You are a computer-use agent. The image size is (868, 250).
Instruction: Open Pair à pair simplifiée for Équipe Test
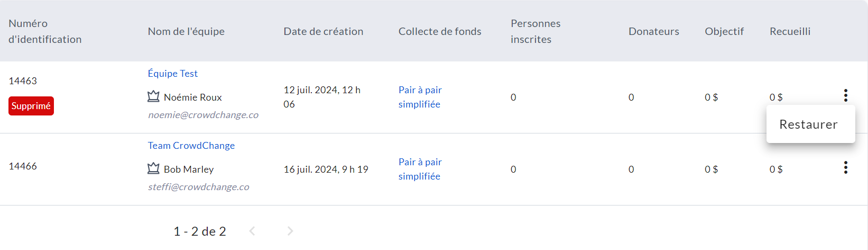pyautogui.click(x=420, y=97)
